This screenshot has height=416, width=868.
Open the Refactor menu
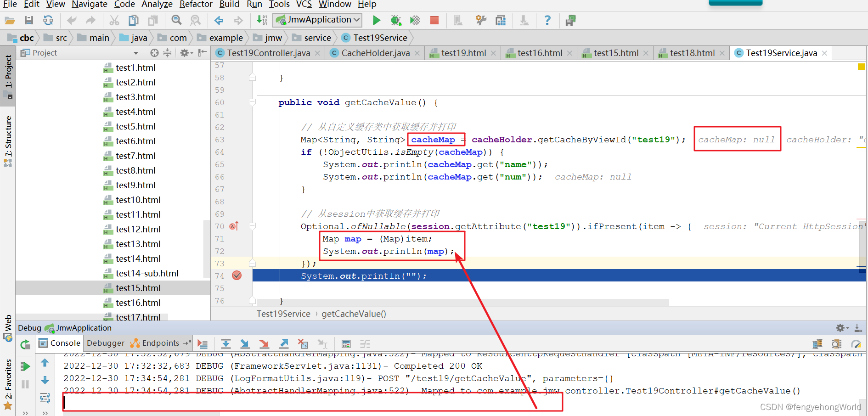pos(196,5)
